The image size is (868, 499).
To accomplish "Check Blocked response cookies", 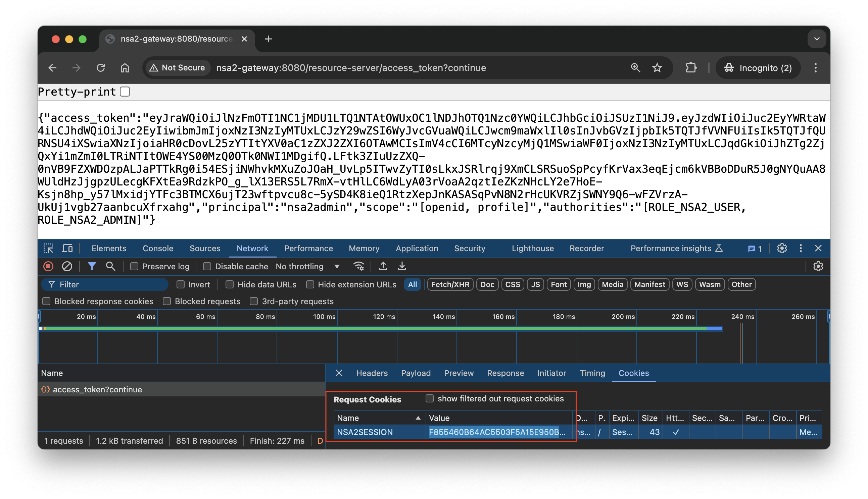I will (x=46, y=301).
